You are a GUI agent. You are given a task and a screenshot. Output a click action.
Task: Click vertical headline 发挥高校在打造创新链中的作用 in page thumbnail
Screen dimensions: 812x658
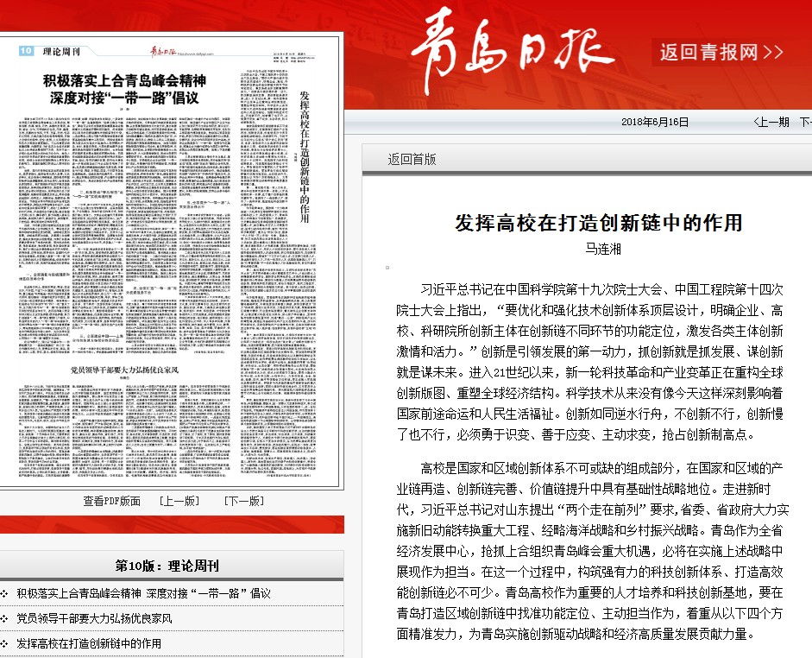tap(305, 157)
